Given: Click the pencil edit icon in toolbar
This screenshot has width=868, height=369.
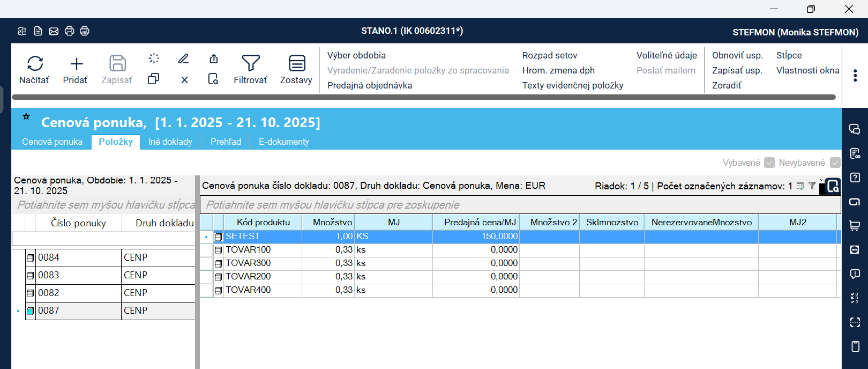Looking at the screenshot, I should coord(183,58).
